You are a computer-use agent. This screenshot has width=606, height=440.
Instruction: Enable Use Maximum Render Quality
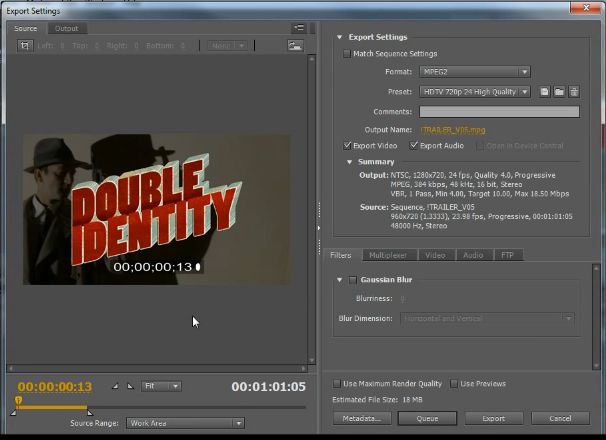[x=337, y=384]
